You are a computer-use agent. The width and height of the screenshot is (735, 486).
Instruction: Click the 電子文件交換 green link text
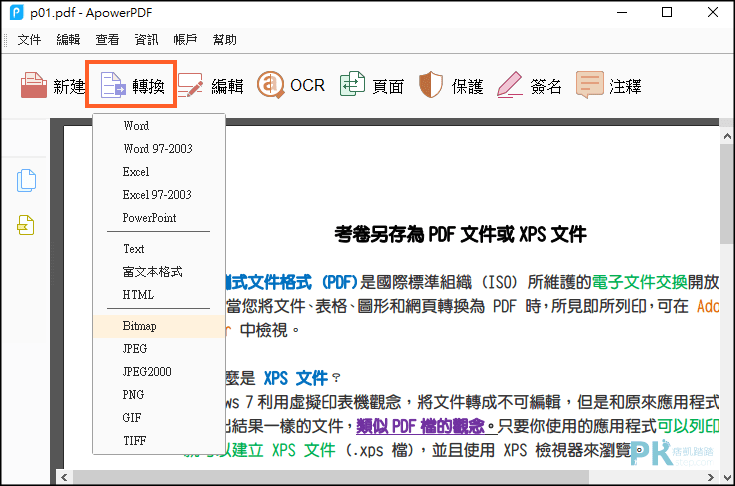click(639, 282)
